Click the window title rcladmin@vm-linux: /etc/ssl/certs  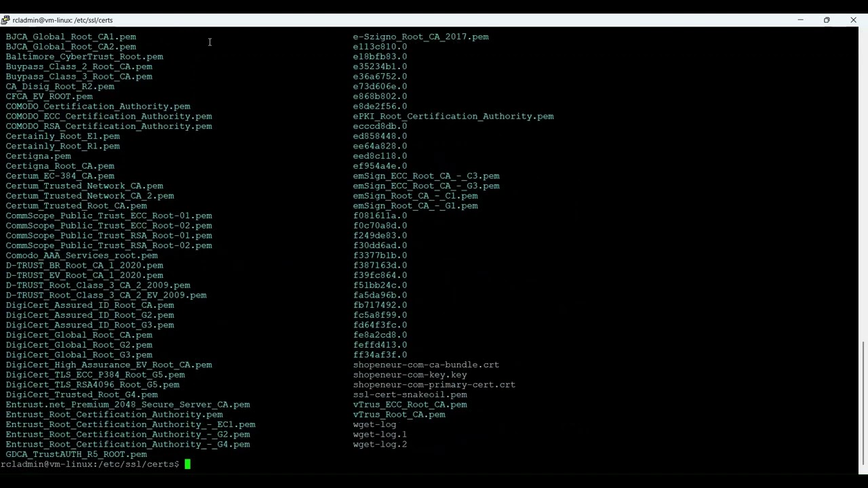click(62, 20)
